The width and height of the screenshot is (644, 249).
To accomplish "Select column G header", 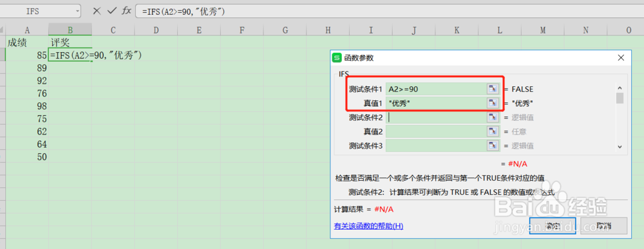I will [x=285, y=30].
